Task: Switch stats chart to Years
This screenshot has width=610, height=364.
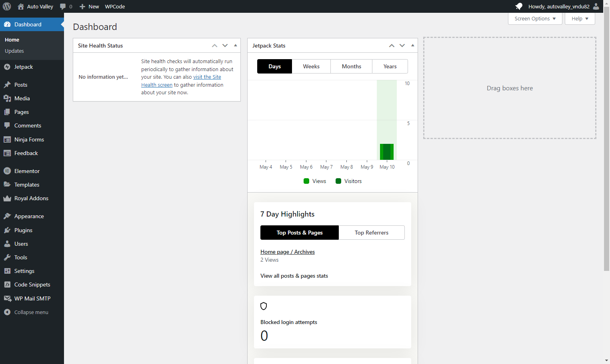Action: coord(390,66)
